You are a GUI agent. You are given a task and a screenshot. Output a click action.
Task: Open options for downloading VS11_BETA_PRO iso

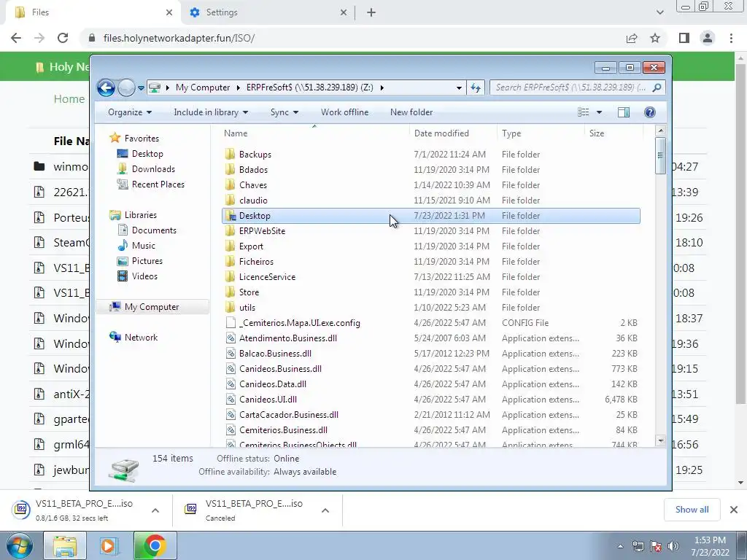(155, 510)
